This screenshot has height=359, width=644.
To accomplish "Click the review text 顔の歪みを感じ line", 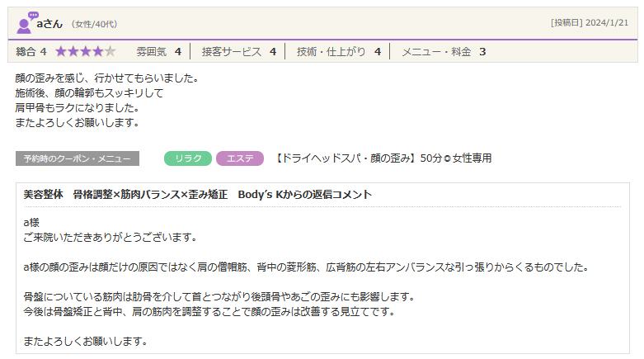I will click(x=107, y=78).
